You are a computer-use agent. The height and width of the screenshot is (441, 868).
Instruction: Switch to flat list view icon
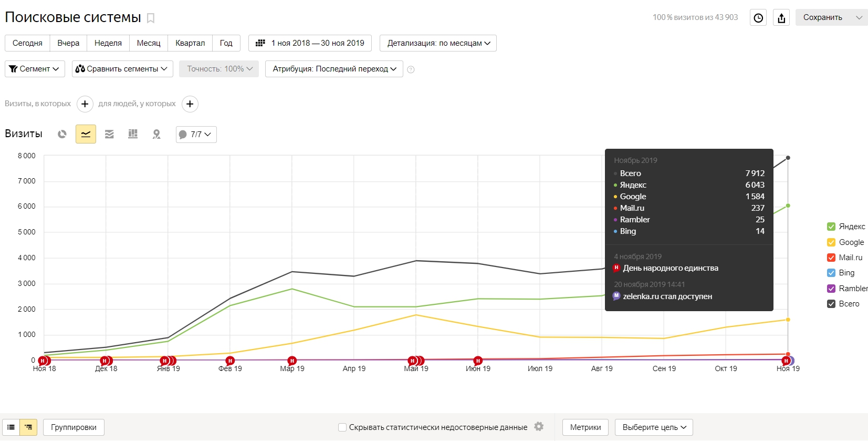[x=11, y=427]
